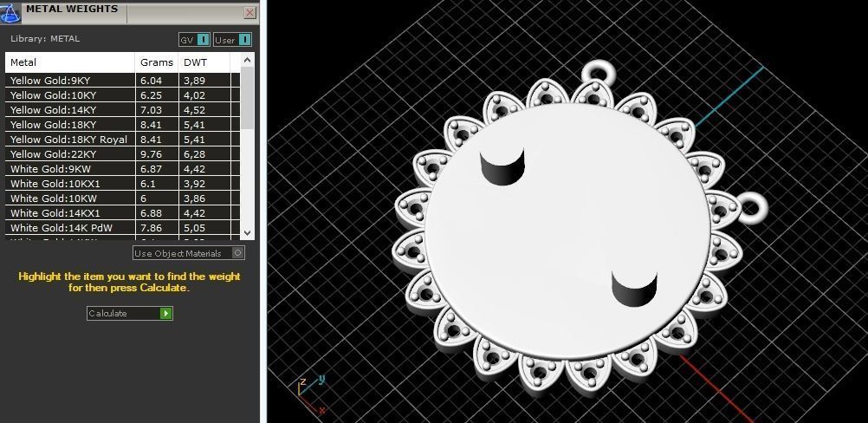Sort by the Metal column header
The image size is (868, 423).
point(70,62)
